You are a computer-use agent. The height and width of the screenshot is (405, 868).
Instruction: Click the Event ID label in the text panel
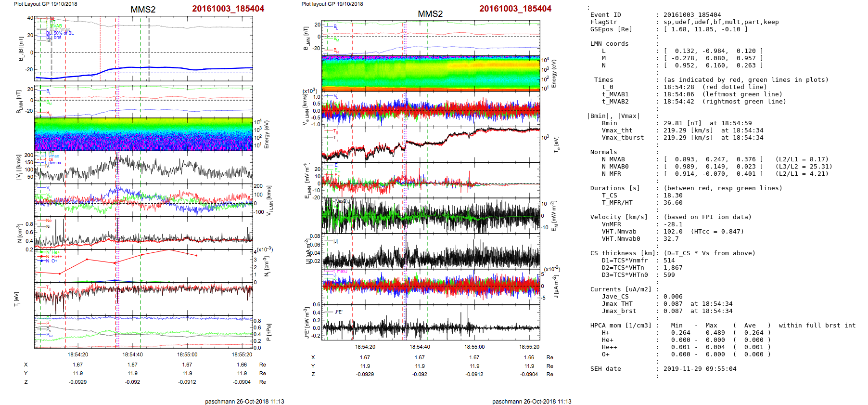(x=605, y=15)
